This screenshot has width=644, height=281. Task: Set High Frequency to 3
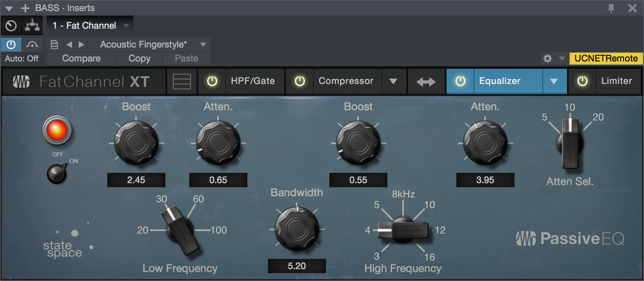[x=376, y=256]
